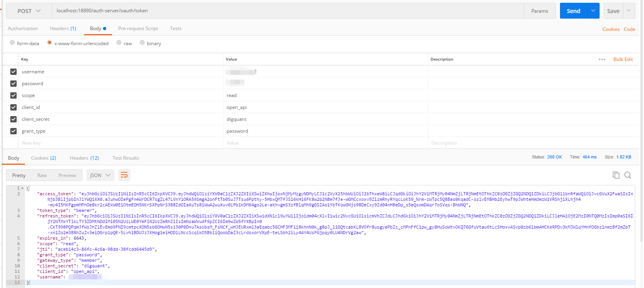Click the 200 OK status text
This screenshot has height=288, width=644.
click(x=554, y=157)
